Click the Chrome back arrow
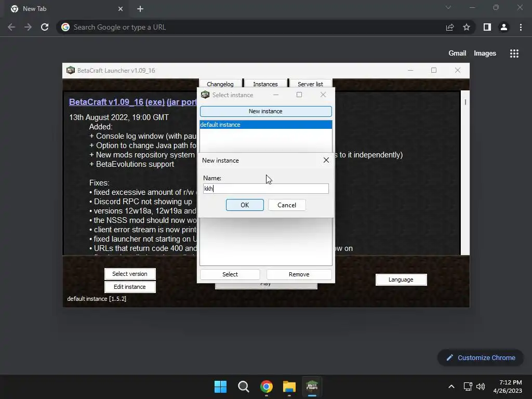 (11, 27)
